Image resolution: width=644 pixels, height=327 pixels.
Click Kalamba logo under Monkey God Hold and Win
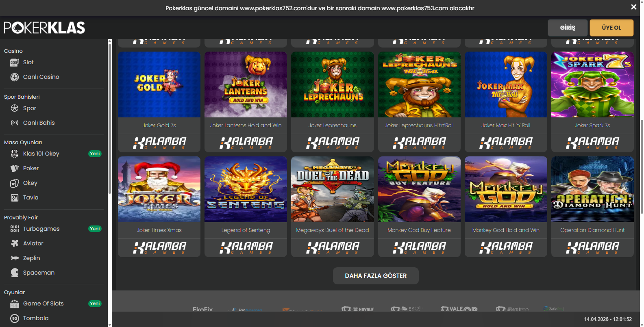click(x=506, y=248)
